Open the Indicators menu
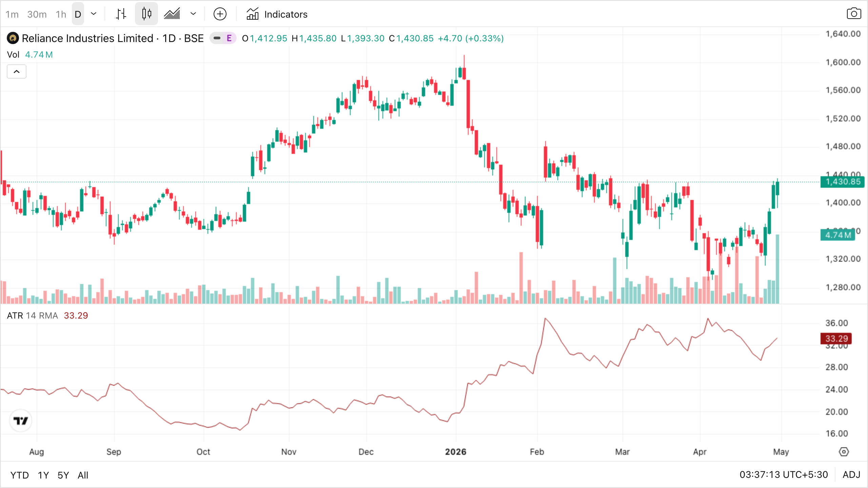The width and height of the screenshot is (868, 488). click(277, 14)
